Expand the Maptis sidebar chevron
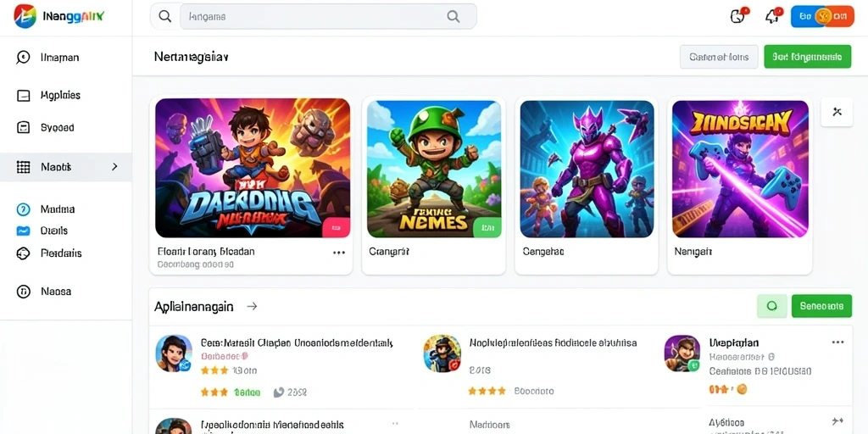The width and height of the screenshot is (868, 434). [x=114, y=167]
